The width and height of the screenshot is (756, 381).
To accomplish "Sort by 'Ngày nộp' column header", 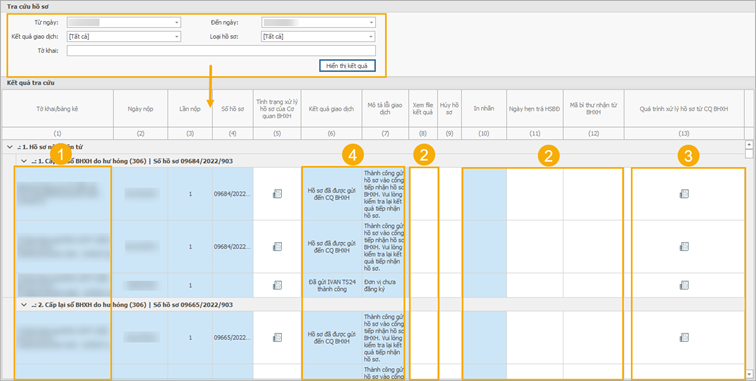I will click(141, 109).
